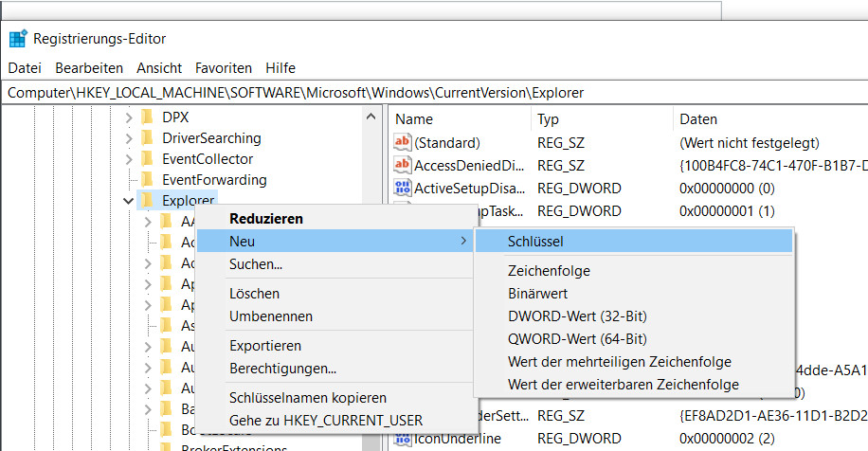Viewport: 868px width, 451px height.
Task: Click the DriverSearching folder icon
Action: tap(147, 138)
